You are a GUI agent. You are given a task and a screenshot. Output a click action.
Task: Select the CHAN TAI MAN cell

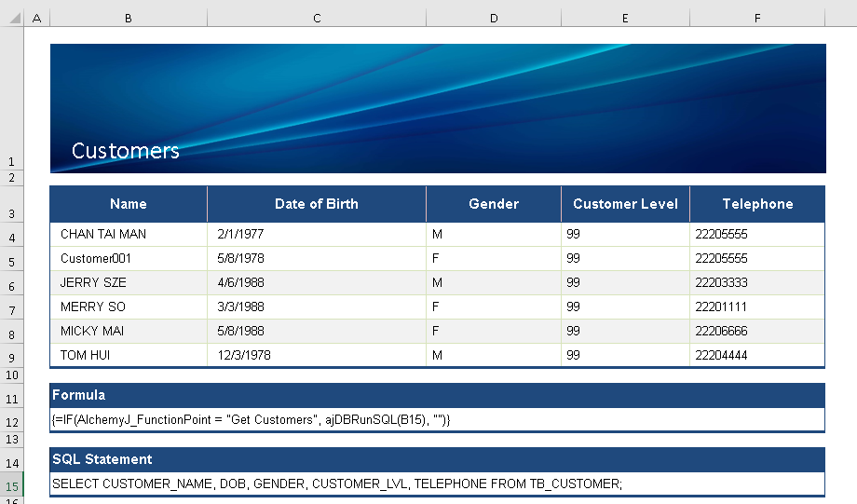tap(129, 235)
